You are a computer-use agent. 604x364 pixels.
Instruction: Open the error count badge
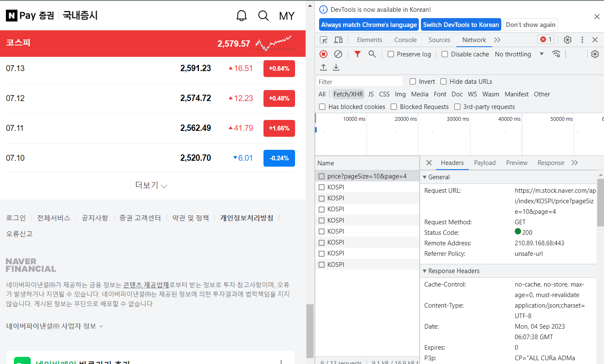(x=546, y=40)
